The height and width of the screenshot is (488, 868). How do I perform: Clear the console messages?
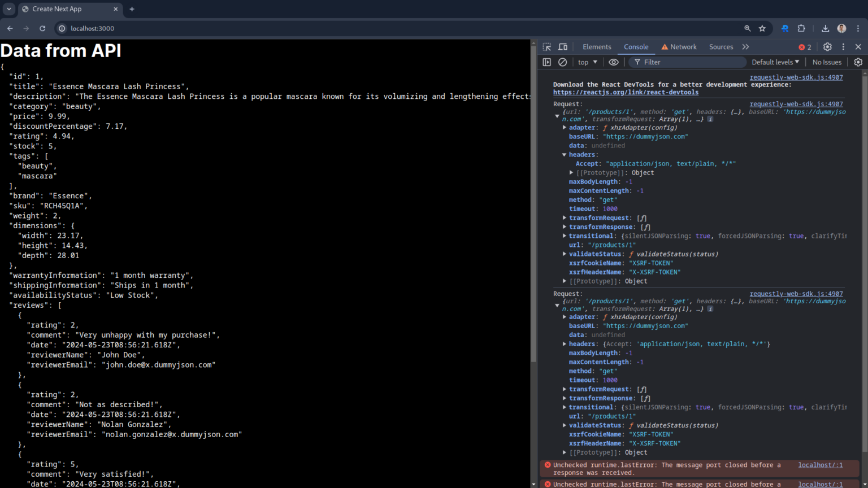click(562, 62)
